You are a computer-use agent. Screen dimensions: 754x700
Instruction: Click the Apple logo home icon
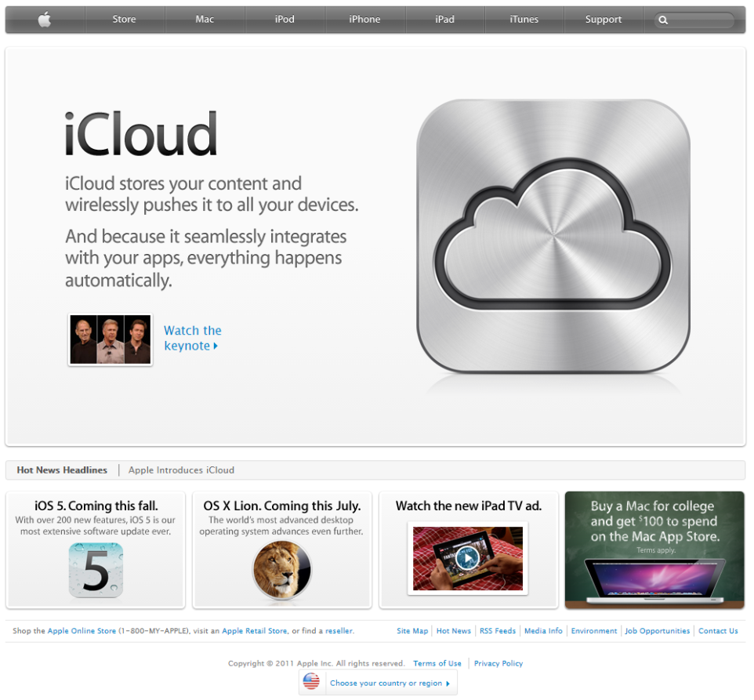tap(45, 20)
